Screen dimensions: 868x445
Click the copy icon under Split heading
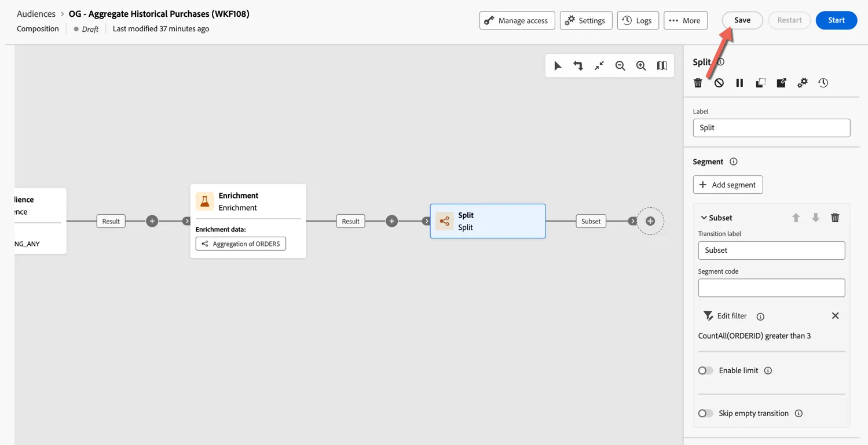(760, 83)
